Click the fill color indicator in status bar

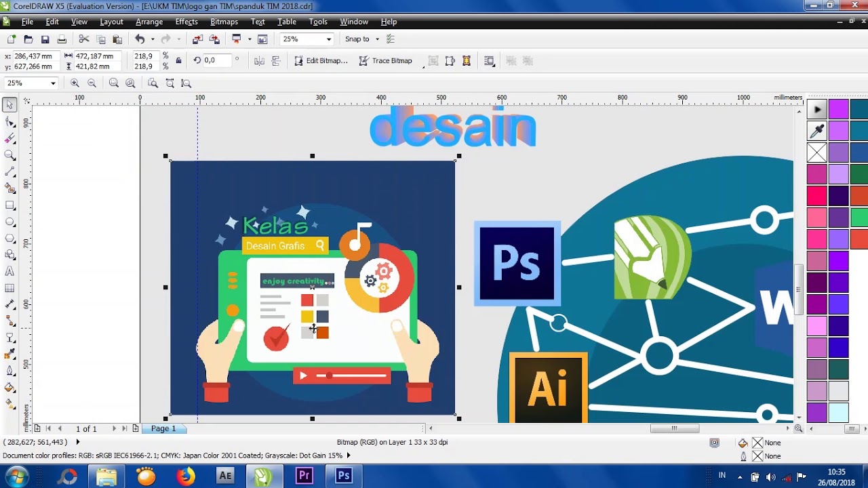757,443
